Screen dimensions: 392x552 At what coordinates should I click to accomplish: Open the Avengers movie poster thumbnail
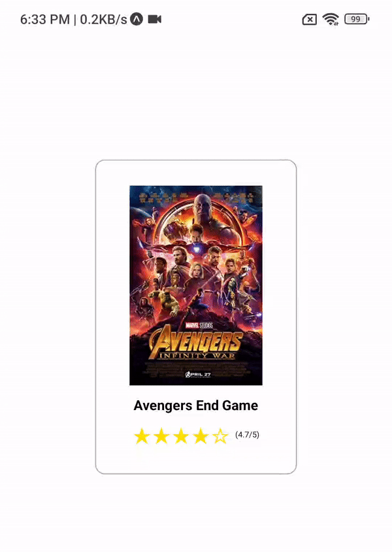[196, 286]
